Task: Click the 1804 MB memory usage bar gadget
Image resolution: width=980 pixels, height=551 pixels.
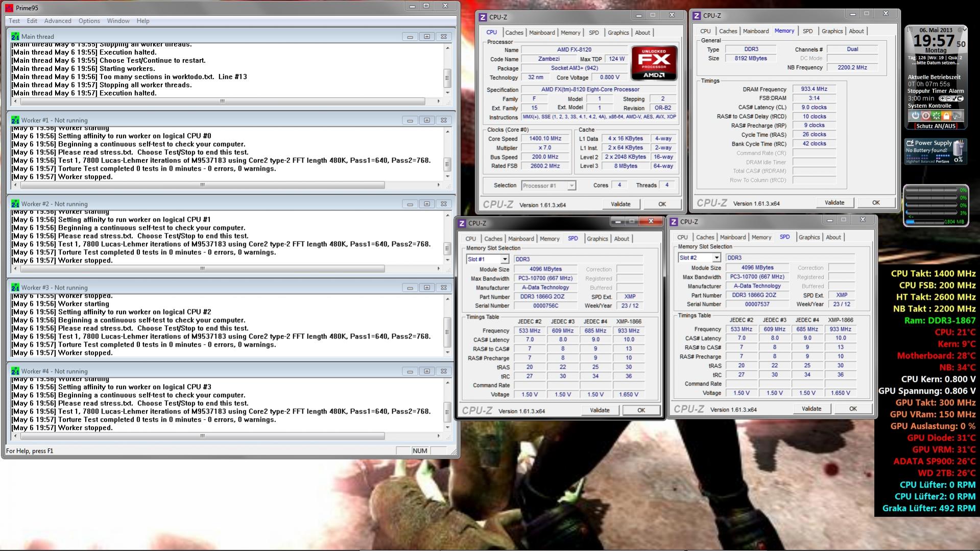Action: pos(935,222)
